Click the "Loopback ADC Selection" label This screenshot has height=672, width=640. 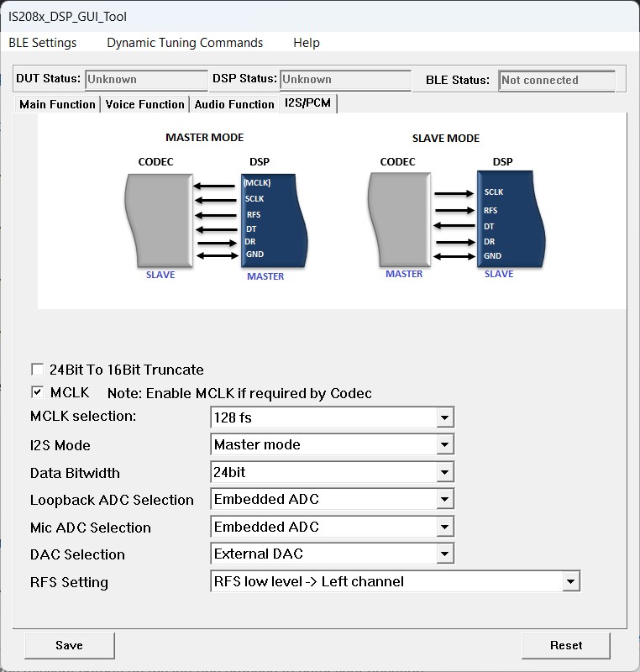coord(112,500)
